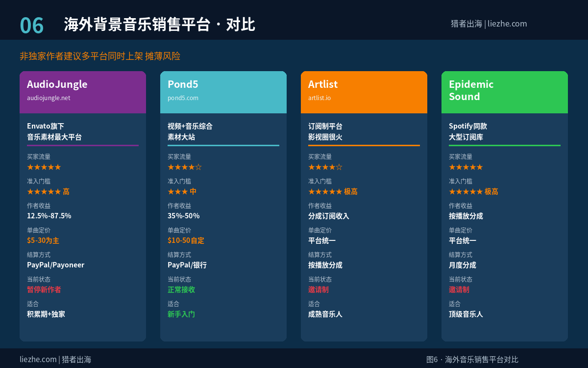Click Epidemic Sound's 买家流量 five-star rating
The width and height of the screenshot is (588, 368).
(x=466, y=167)
